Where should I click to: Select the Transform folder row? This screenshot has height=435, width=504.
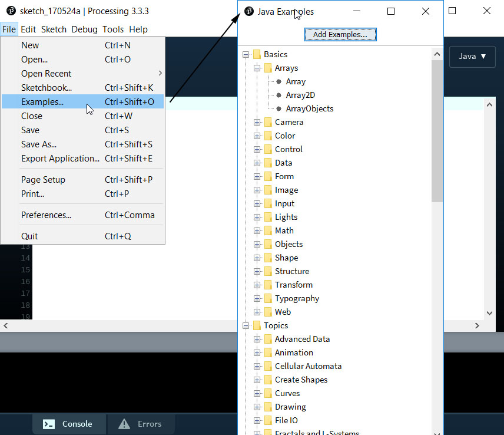coord(293,285)
